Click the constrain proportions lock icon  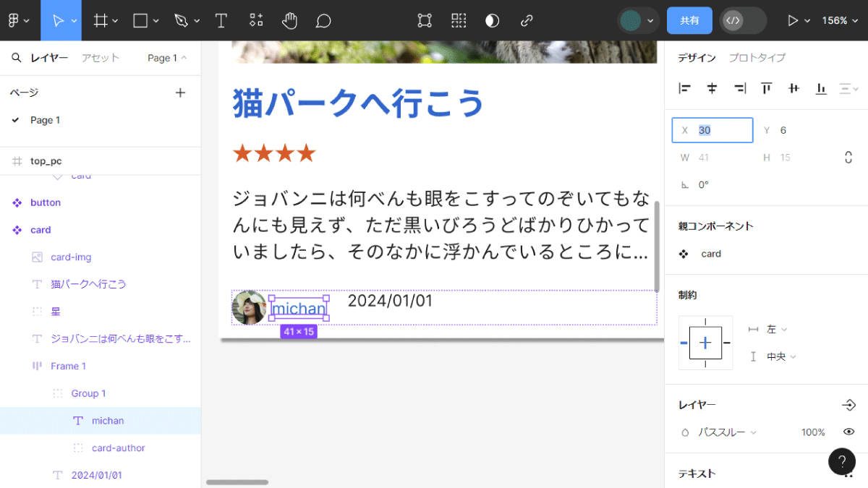point(848,158)
